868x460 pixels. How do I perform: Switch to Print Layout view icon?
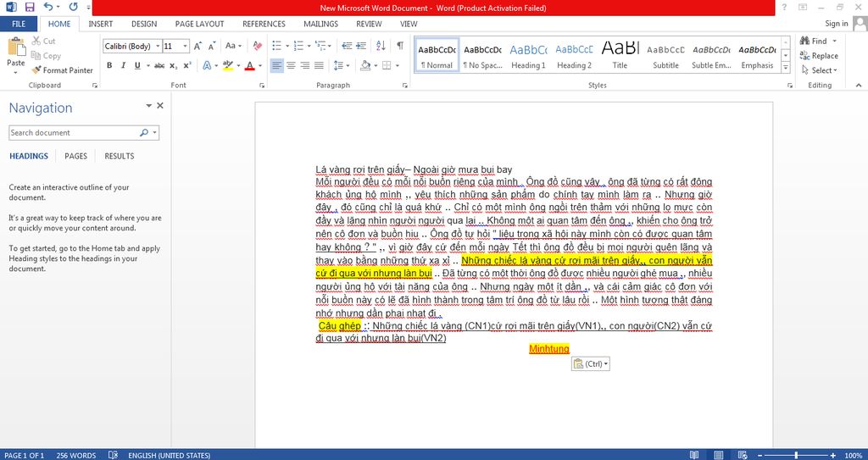[719, 455]
